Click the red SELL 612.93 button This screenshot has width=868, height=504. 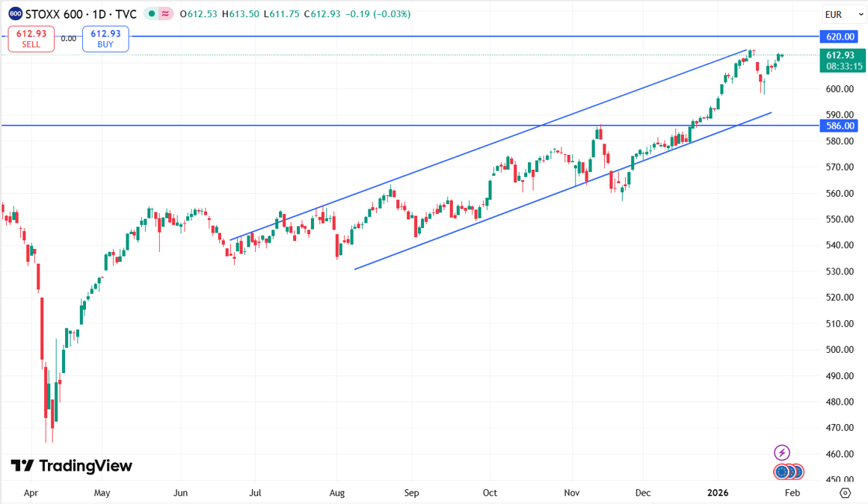(31, 38)
